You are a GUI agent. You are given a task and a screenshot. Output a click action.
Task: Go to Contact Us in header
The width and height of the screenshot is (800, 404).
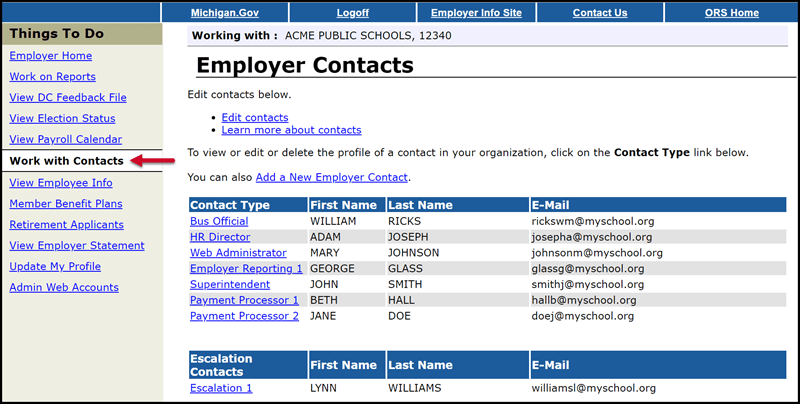[600, 13]
